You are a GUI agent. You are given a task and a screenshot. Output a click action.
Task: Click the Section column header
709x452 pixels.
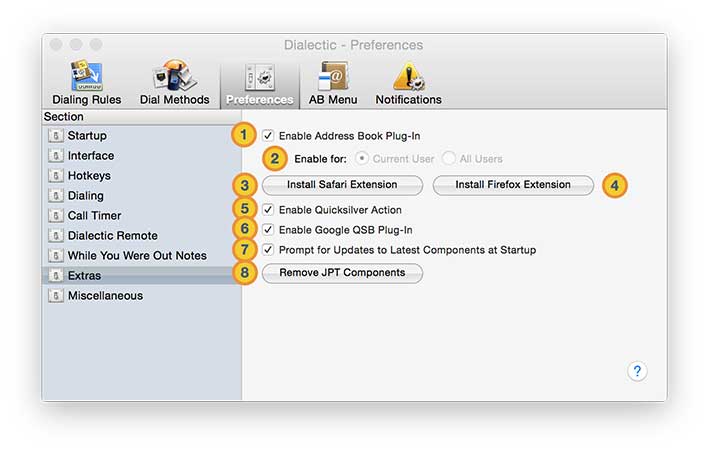(x=142, y=117)
